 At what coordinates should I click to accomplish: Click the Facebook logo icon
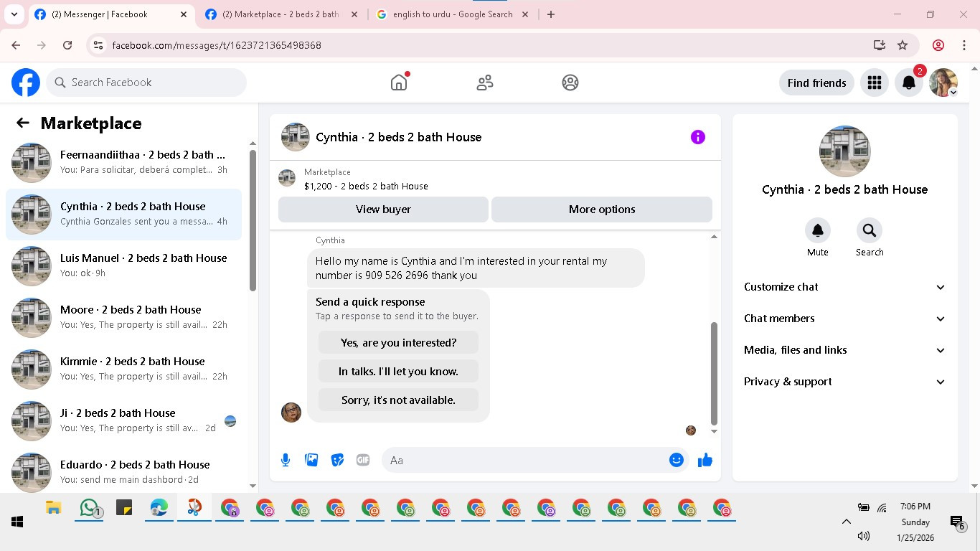click(26, 83)
